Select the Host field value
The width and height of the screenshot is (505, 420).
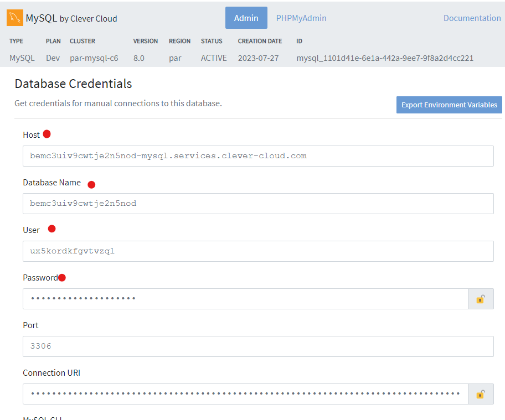tap(258, 156)
